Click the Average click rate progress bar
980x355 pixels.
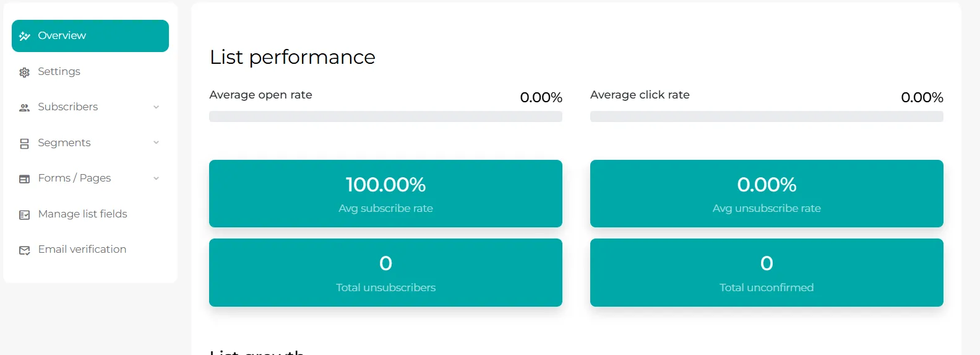tap(767, 116)
